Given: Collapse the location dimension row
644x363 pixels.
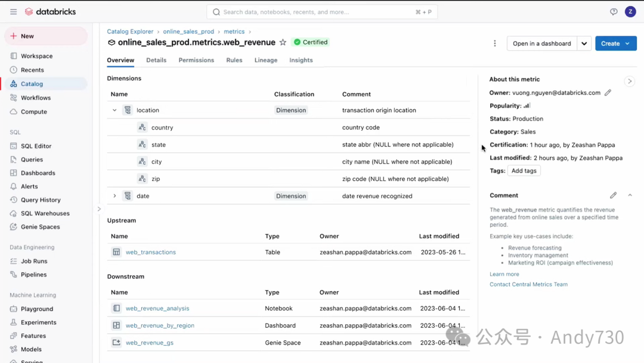Looking at the screenshot, I should tap(114, 110).
